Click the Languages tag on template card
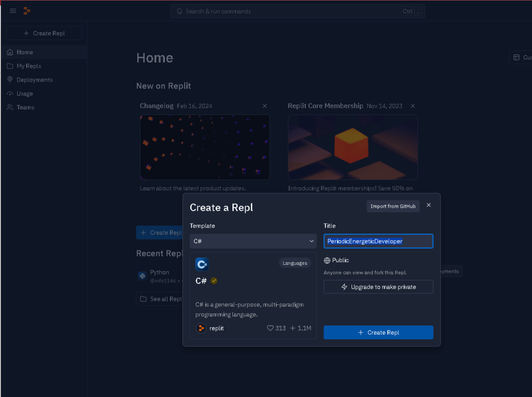The image size is (532, 397). pos(294,263)
